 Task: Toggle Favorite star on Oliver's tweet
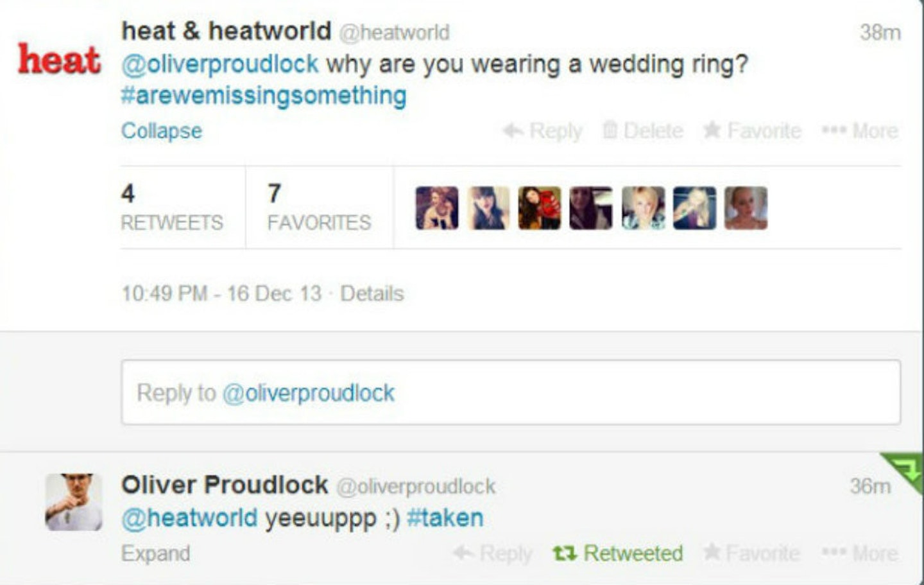(751, 553)
